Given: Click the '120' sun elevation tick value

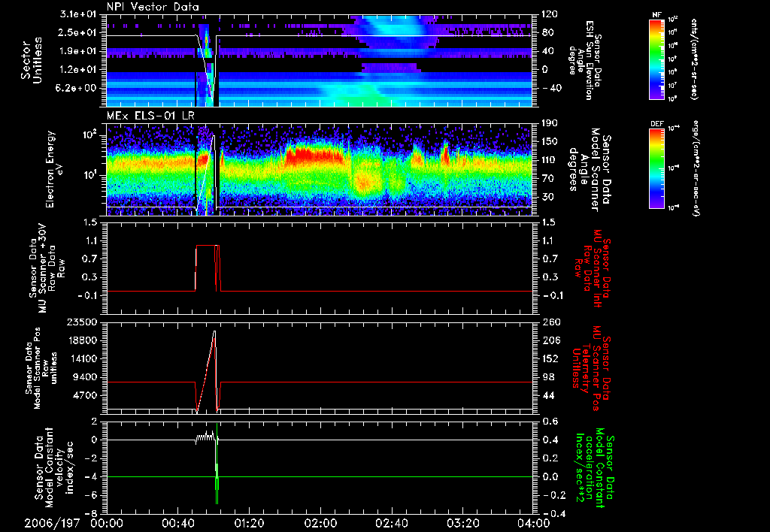Looking at the screenshot, I should click(550, 14).
